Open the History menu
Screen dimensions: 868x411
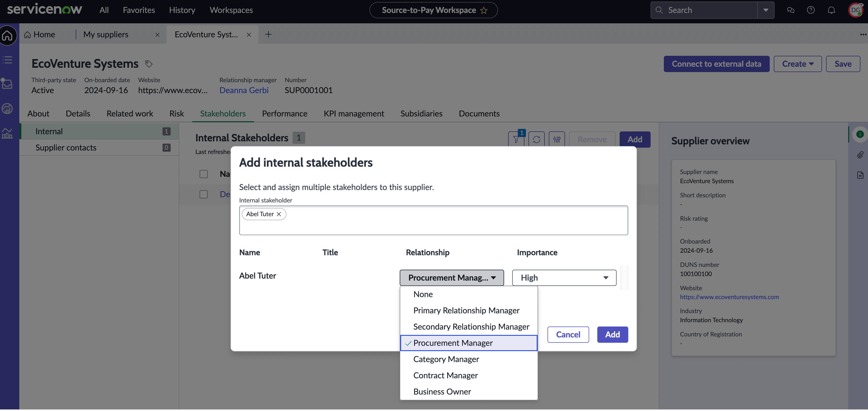pos(182,10)
